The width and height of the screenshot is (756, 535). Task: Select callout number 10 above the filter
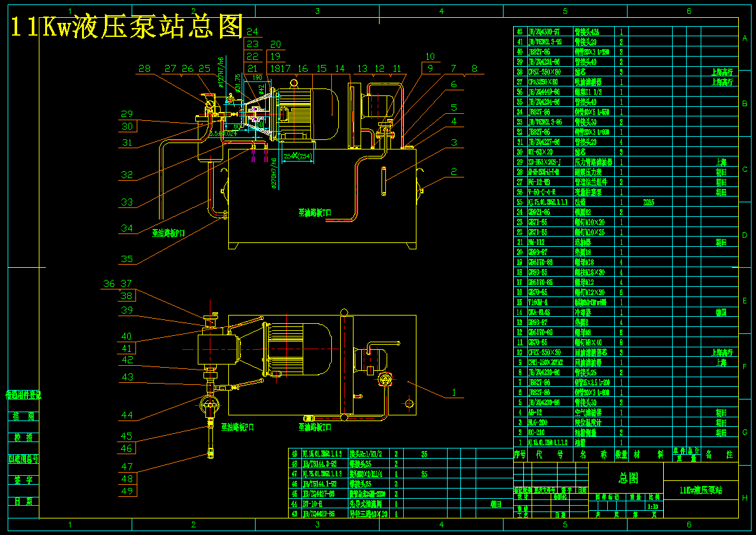(x=430, y=57)
